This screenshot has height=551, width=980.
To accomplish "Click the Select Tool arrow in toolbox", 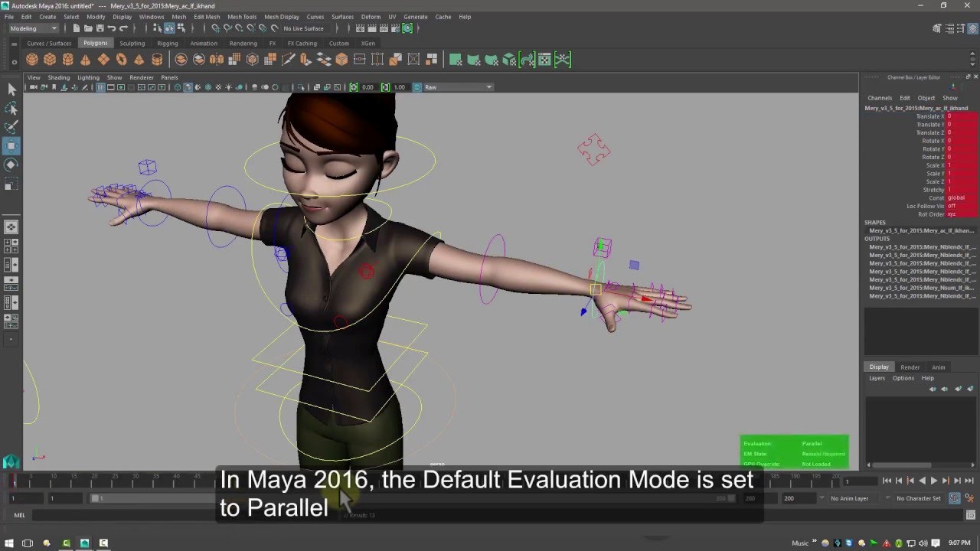I will (x=11, y=90).
